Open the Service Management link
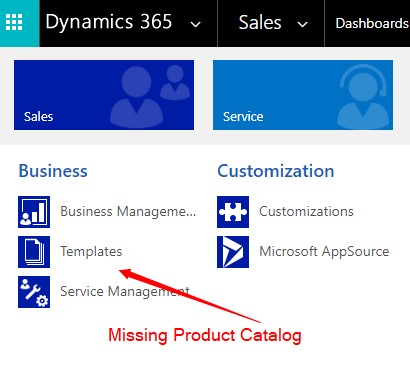Viewport: 410px width, 383px height. pos(125,291)
